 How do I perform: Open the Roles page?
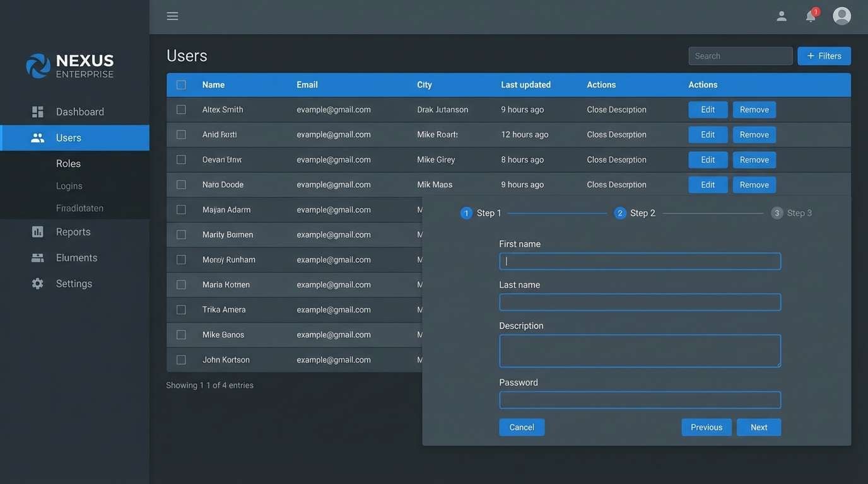[68, 162]
